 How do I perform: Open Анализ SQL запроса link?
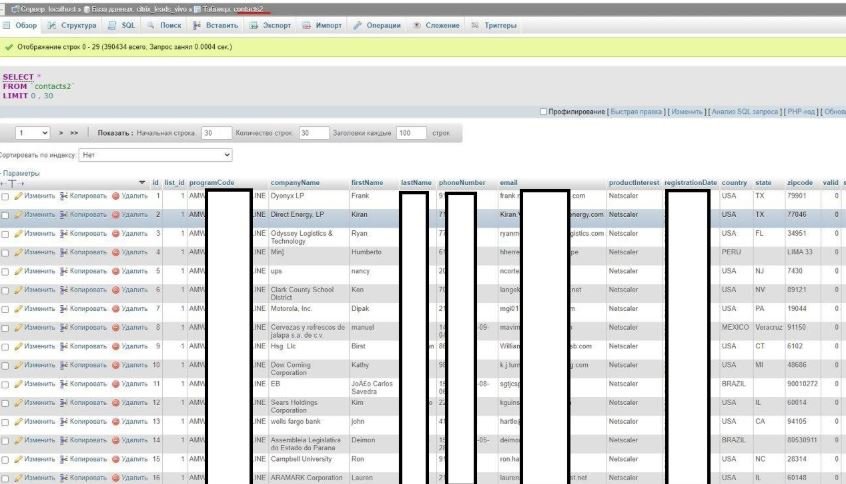tap(745, 112)
